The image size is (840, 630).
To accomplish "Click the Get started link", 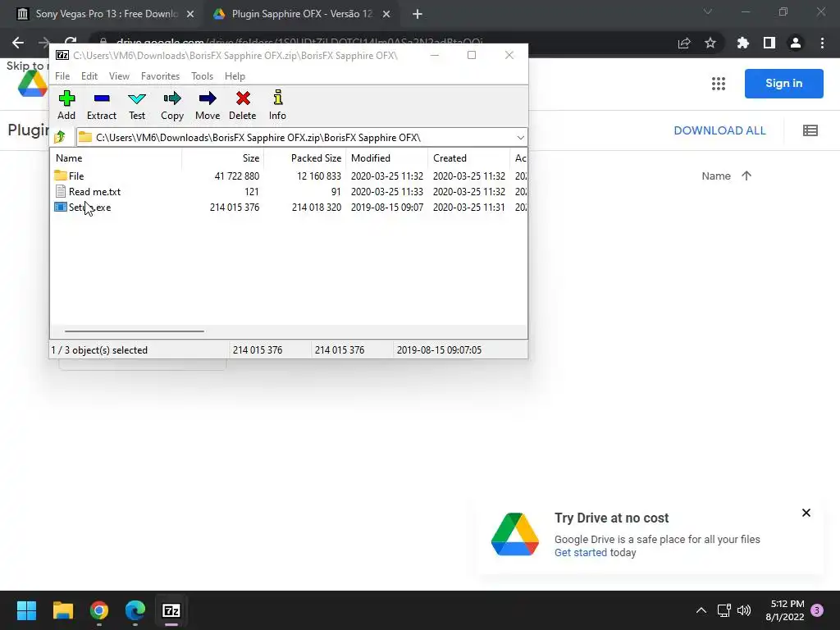I will (x=581, y=552).
